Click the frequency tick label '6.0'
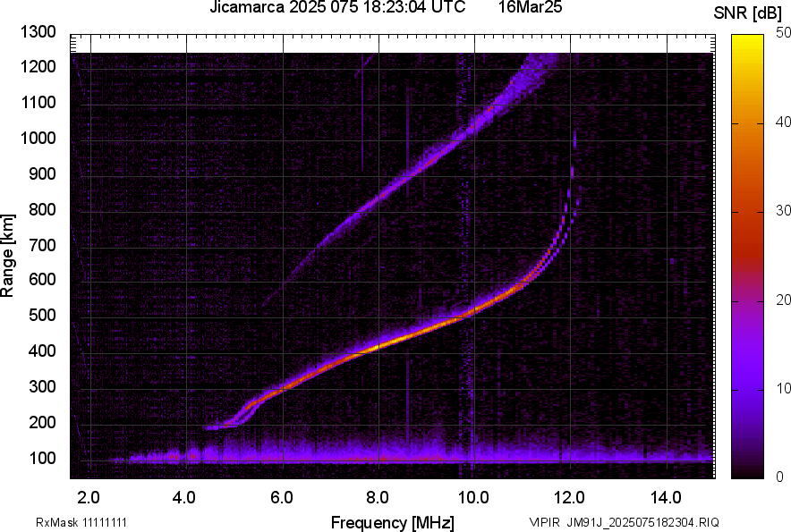 (x=282, y=498)
